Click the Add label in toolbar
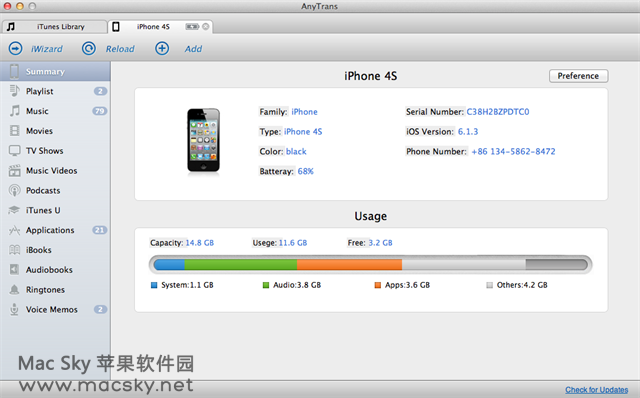 tap(193, 49)
